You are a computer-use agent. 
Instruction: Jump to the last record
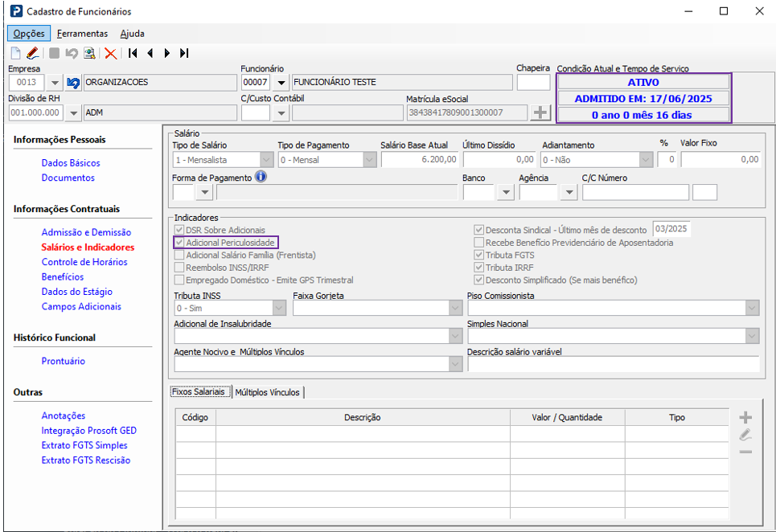click(184, 53)
